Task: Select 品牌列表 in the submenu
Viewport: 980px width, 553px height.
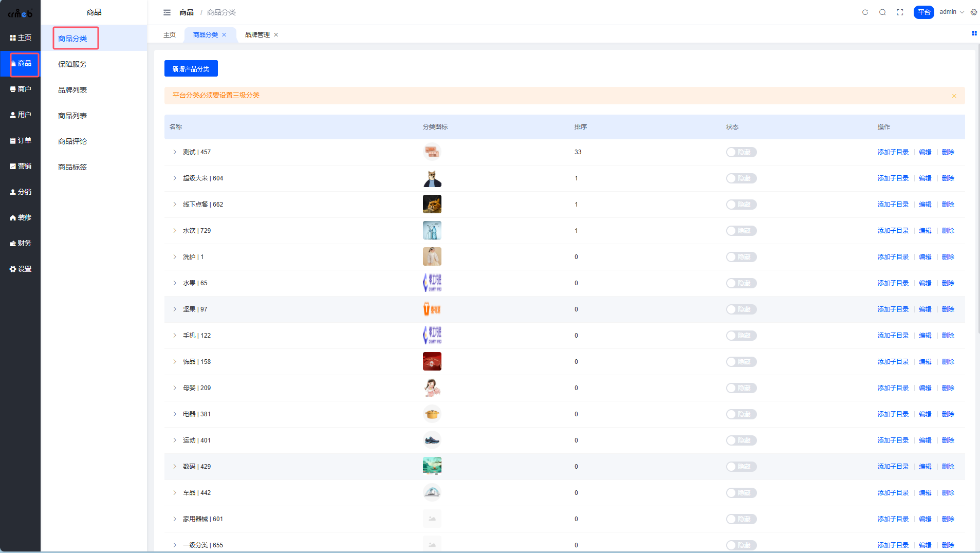Action: (x=72, y=90)
